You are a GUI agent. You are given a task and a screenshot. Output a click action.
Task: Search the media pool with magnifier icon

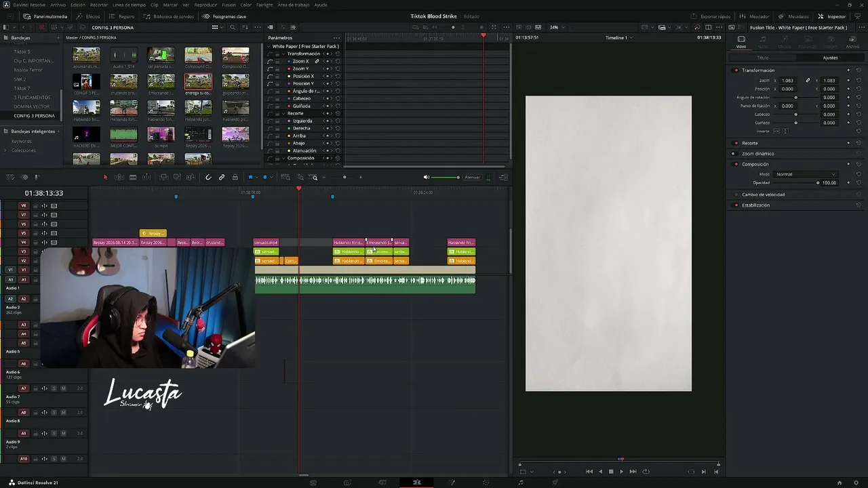click(233, 27)
